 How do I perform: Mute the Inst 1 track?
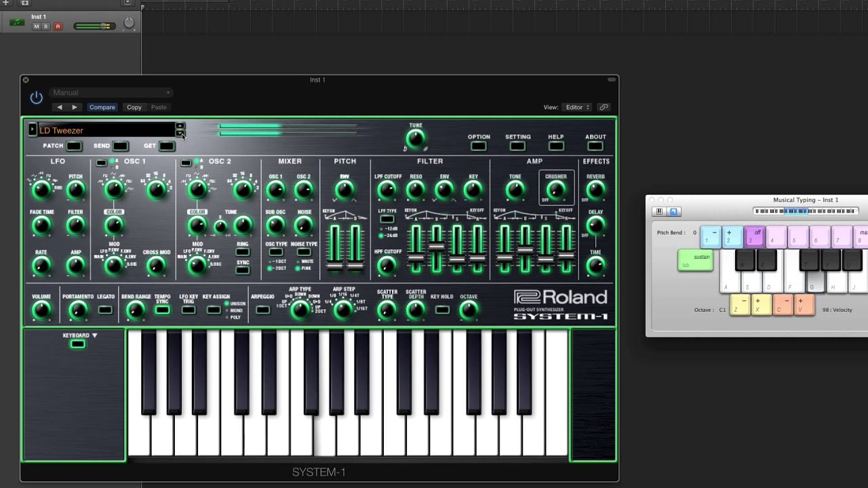click(36, 26)
